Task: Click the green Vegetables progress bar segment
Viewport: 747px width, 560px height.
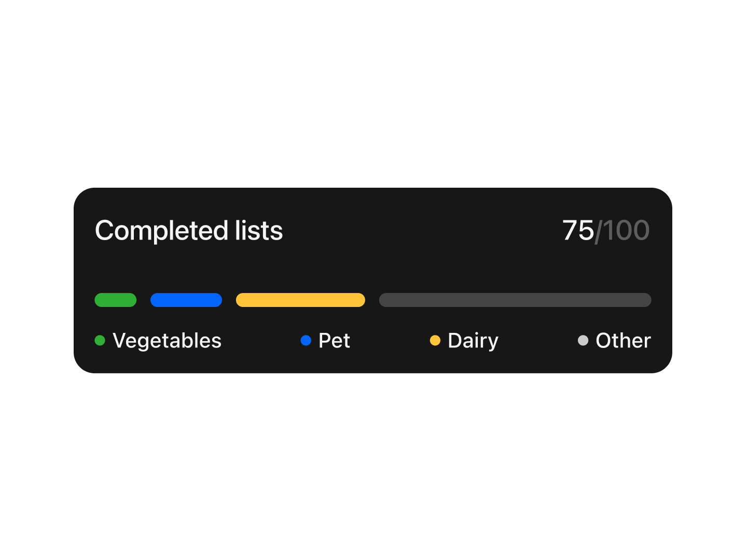Action: pyautogui.click(x=115, y=300)
